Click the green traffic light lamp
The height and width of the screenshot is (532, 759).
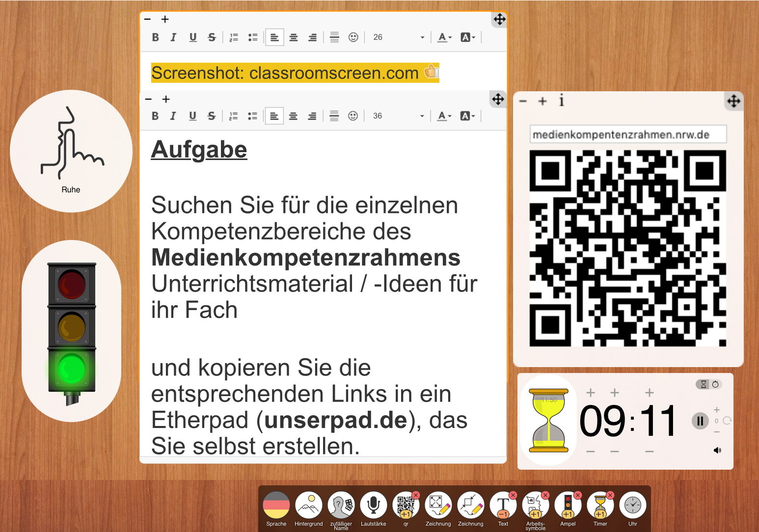(x=72, y=370)
